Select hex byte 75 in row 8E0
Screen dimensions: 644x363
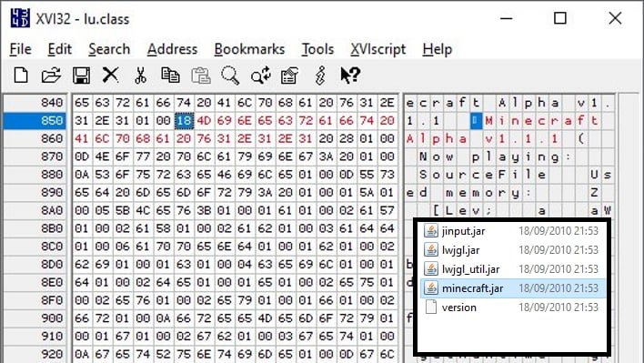pyautogui.click(x=367, y=282)
